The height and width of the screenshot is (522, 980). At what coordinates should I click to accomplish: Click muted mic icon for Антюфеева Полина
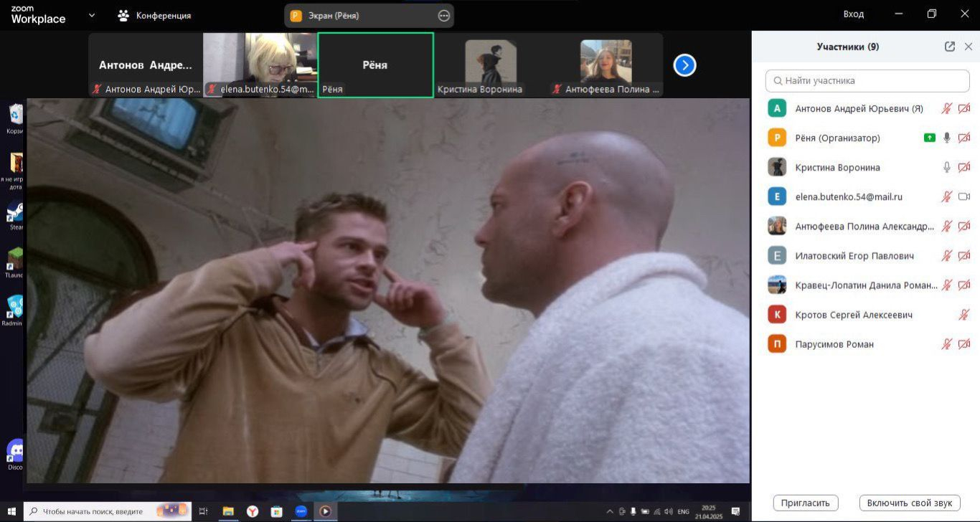pyautogui.click(x=947, y=226)
